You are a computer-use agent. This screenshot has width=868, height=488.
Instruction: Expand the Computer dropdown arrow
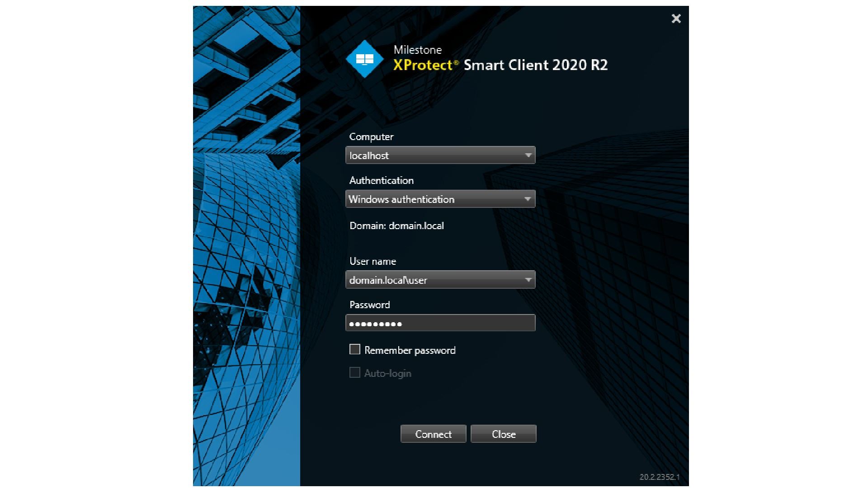pos(528,155)
